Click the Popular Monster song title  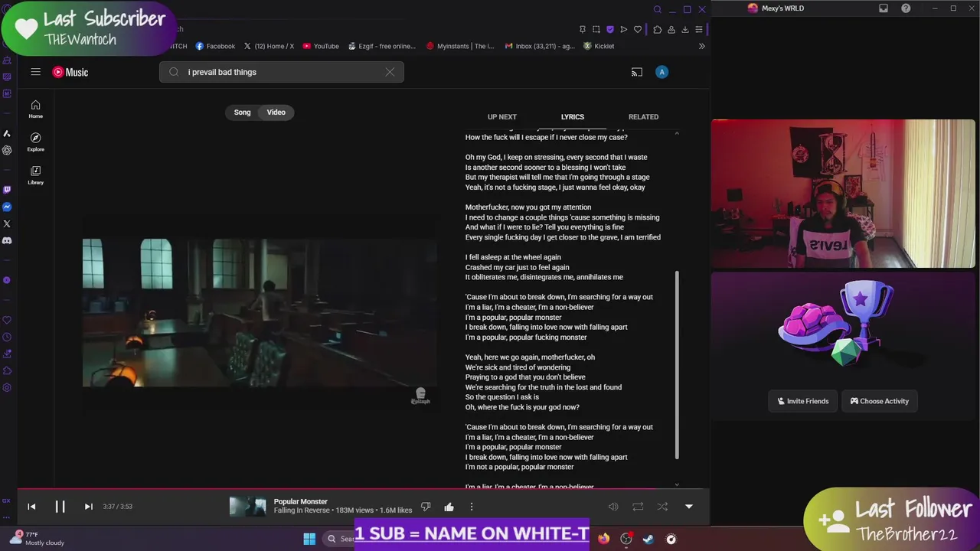300,501
